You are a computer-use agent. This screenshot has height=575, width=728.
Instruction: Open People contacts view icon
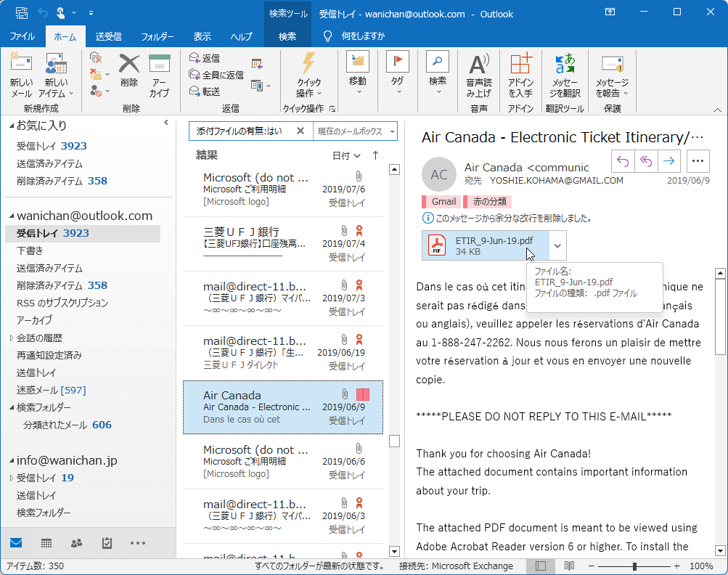coord(77,542)
